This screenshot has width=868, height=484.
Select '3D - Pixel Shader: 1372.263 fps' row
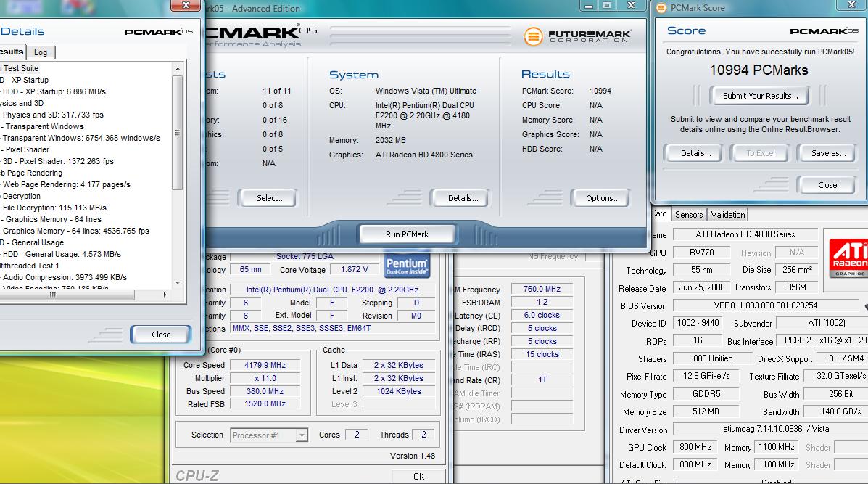[58, 161]
